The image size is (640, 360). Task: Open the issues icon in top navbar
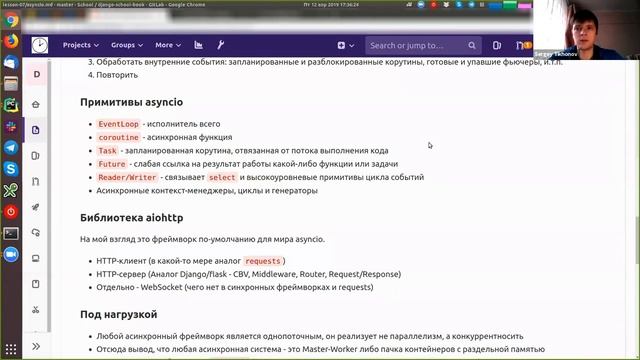coord(497,45)
